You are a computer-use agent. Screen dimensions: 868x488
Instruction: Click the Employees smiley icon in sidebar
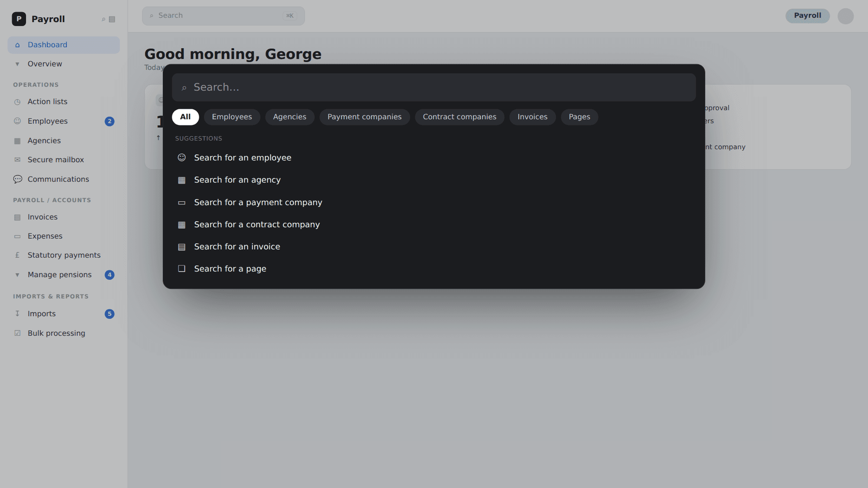pyautogui.click(x=17, y=121)
